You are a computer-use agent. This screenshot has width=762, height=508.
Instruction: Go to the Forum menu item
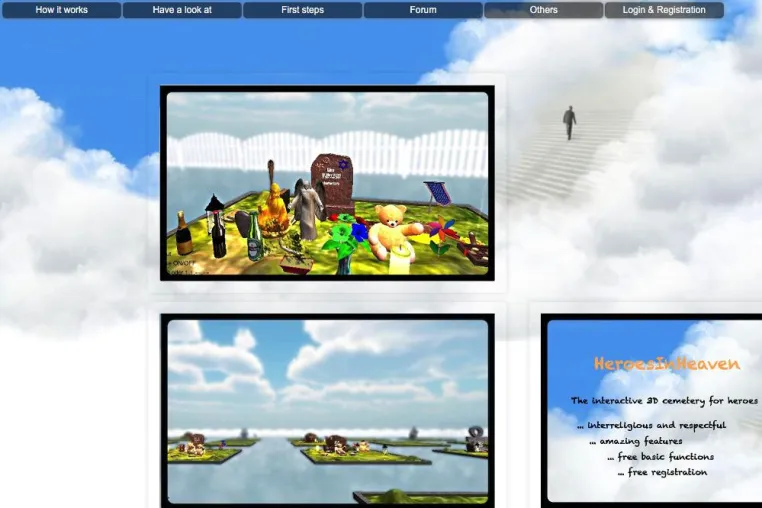coord(423,10)
